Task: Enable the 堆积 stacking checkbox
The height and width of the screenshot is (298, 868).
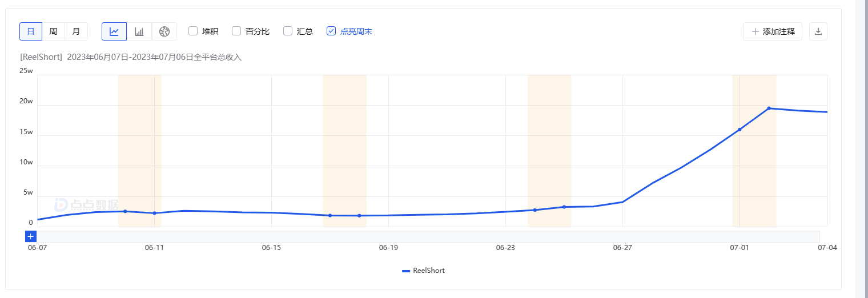Action: point(193,31)
